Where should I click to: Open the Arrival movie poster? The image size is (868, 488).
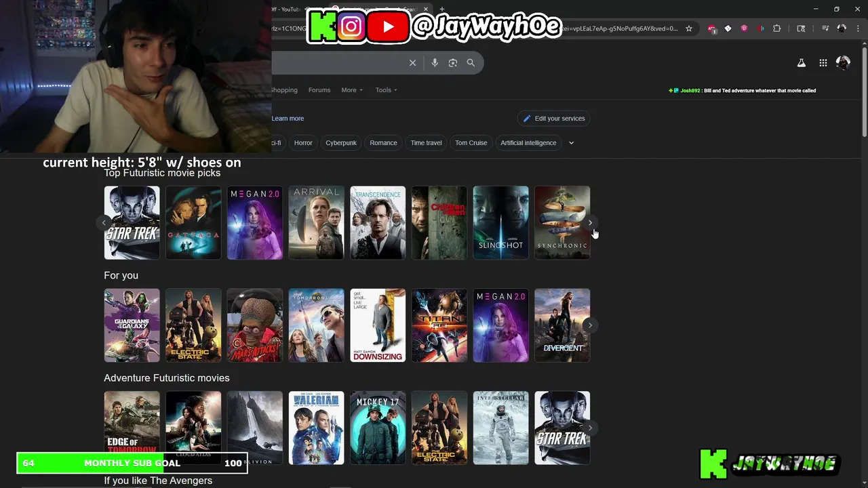click(316, 223)
